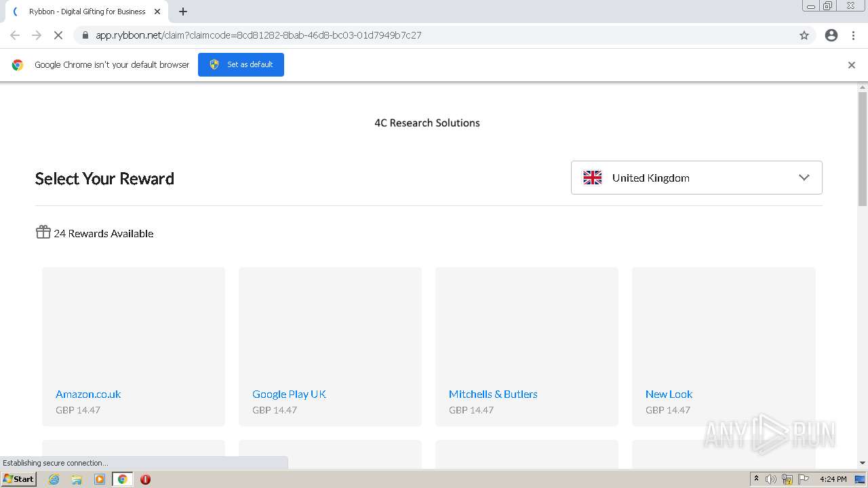Image resolution: width=868 pixels, height=488 pixels.
Task: Switch to Rybbon Digital Gifting tab
Action: [x=87, y=12]
